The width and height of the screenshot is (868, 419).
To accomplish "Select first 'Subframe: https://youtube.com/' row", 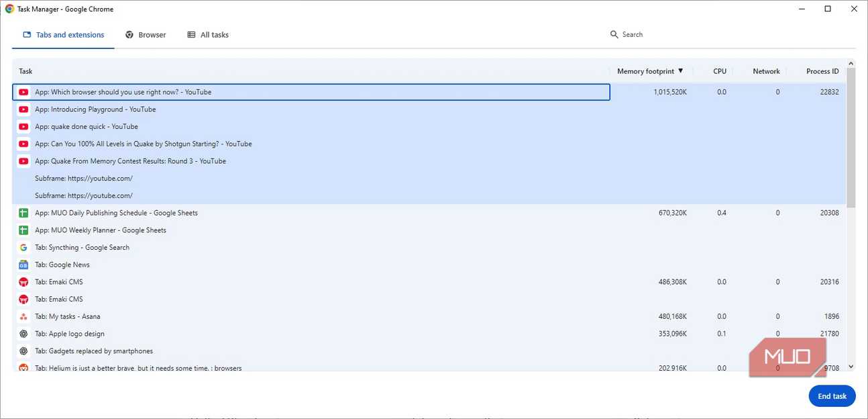I will (429, 179).
